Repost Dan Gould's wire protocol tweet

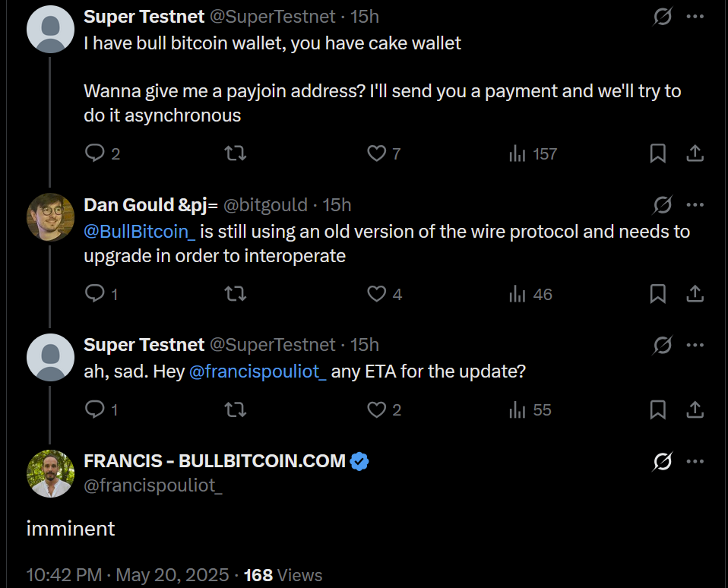pyautogui.click(x=236, y=294)
